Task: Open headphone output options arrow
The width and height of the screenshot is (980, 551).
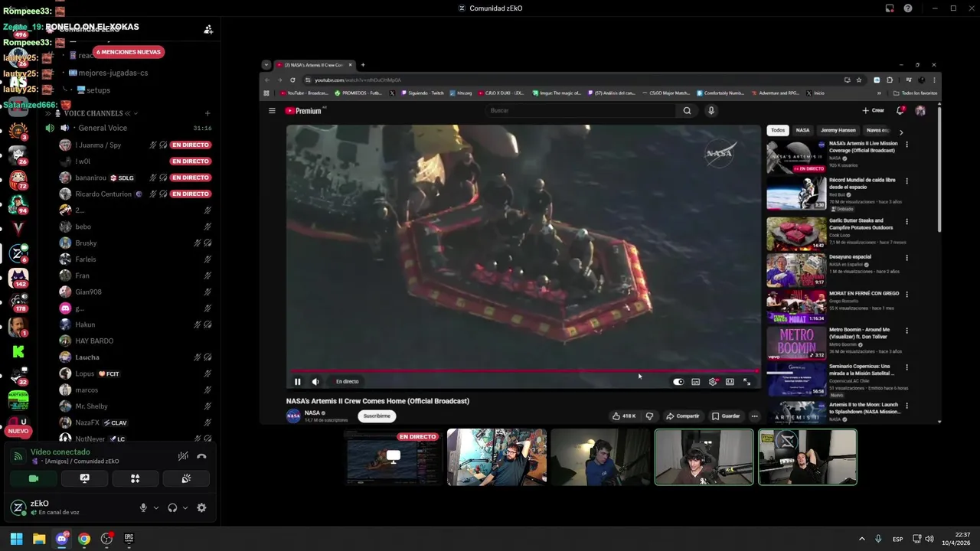Action: [185, 507]
